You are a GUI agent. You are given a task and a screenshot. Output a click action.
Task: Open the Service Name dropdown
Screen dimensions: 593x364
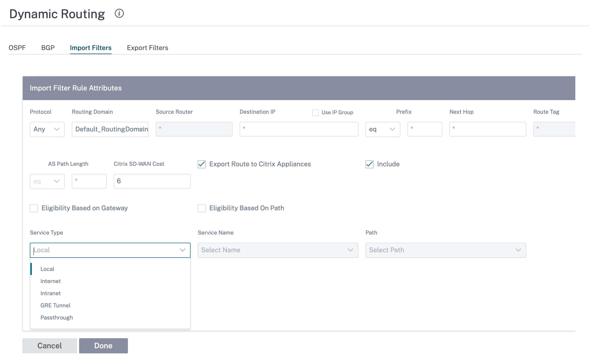coord(278,250)
